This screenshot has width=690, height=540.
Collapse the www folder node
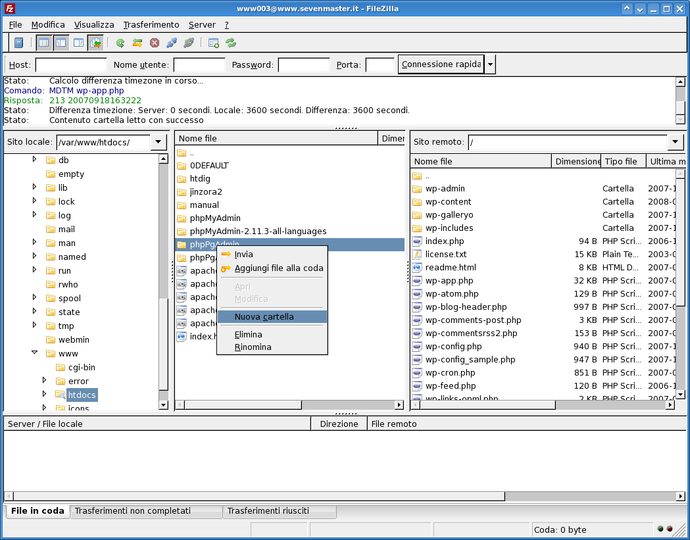[34, 352]
